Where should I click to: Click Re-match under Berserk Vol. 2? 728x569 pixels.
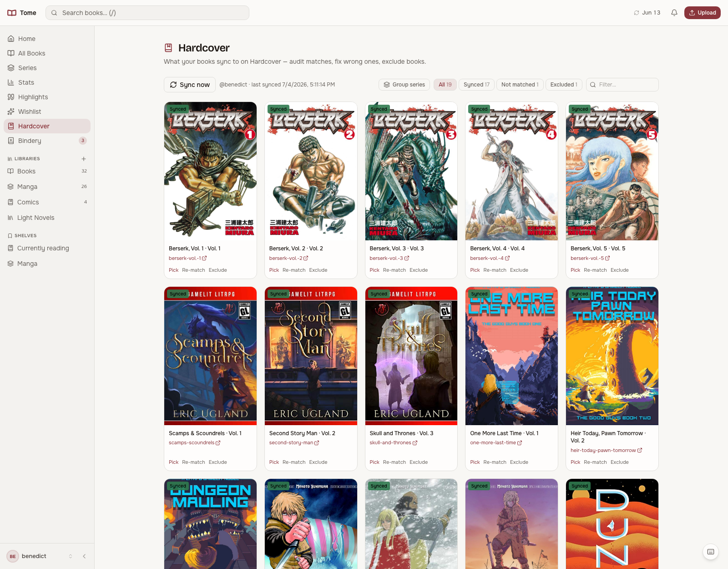click(x=294, y=270)
